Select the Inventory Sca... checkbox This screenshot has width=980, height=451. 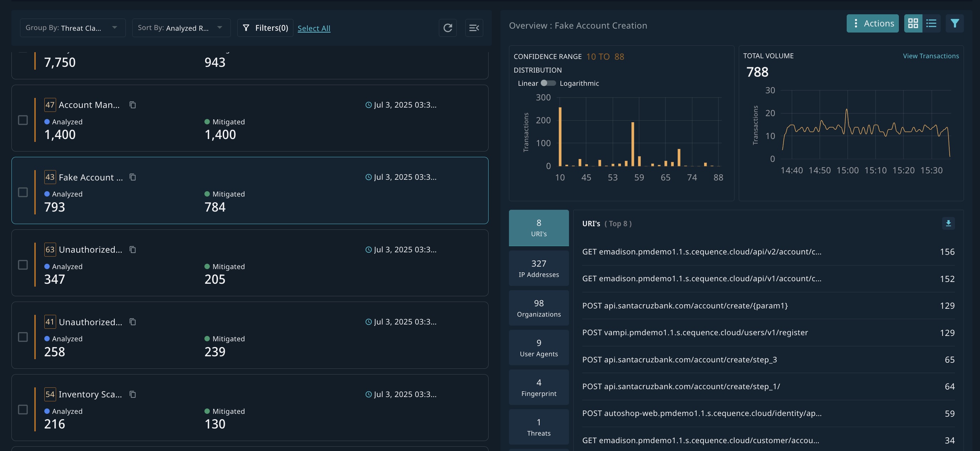coord(23,410)
